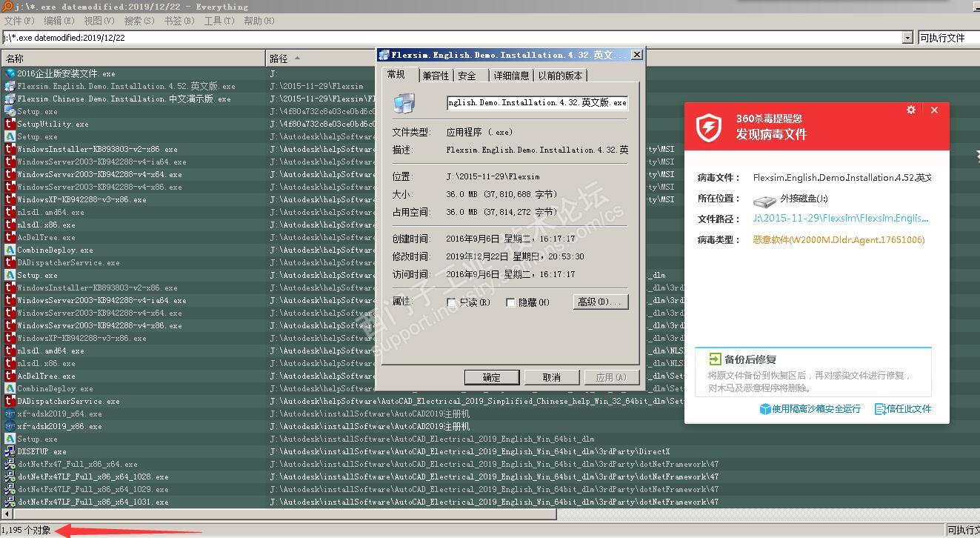
Task: Open the 帮助(H) menu
Action: [259, 21]
